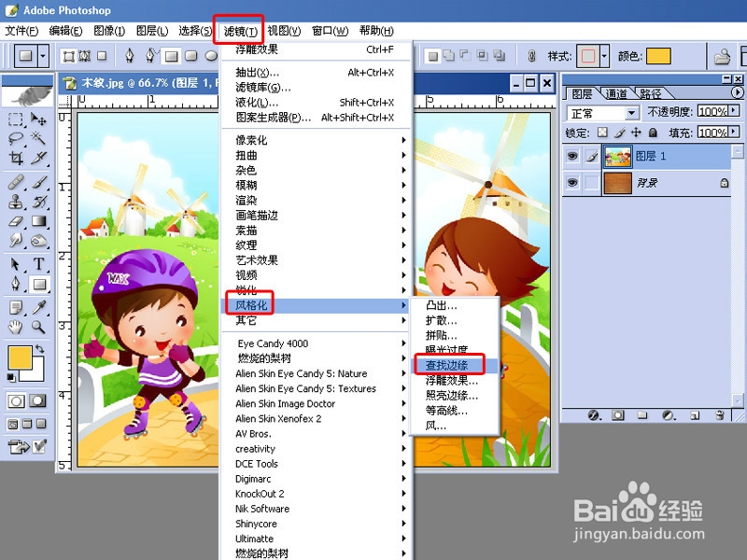Switch to the 通道 tab

[615, 94]
